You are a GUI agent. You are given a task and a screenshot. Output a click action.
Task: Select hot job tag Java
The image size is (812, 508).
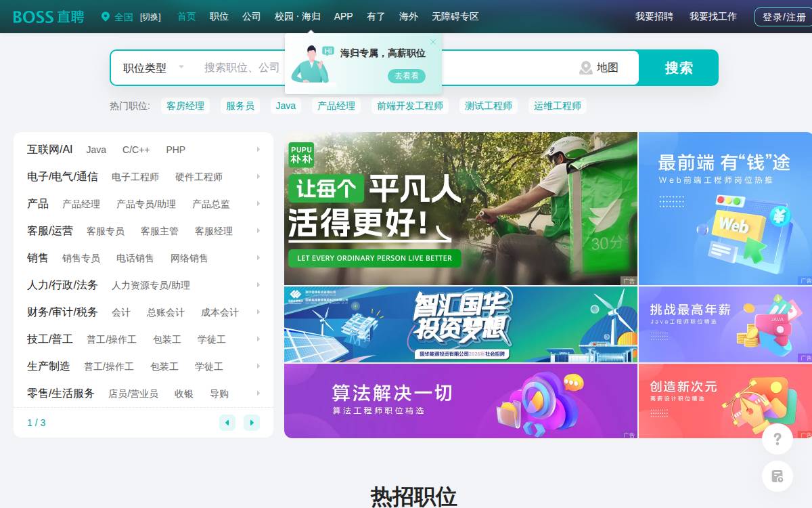coord(286,106)
